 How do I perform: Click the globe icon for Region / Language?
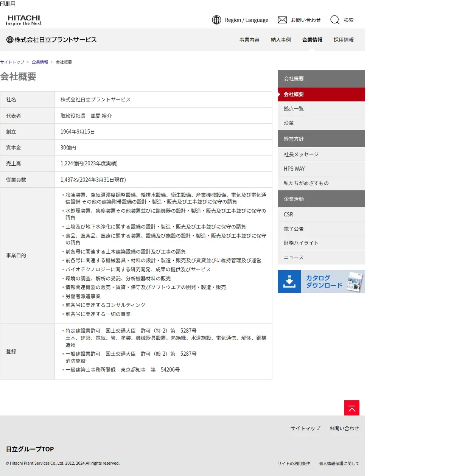point(216,20)
